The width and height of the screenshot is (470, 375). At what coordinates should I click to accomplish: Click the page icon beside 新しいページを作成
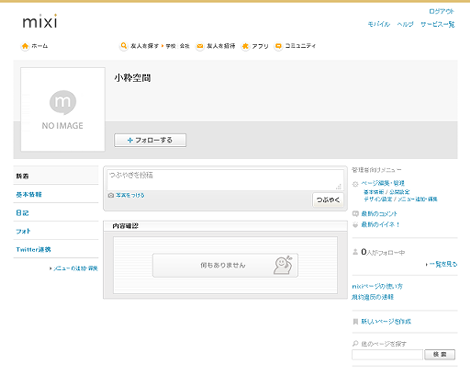355,322
